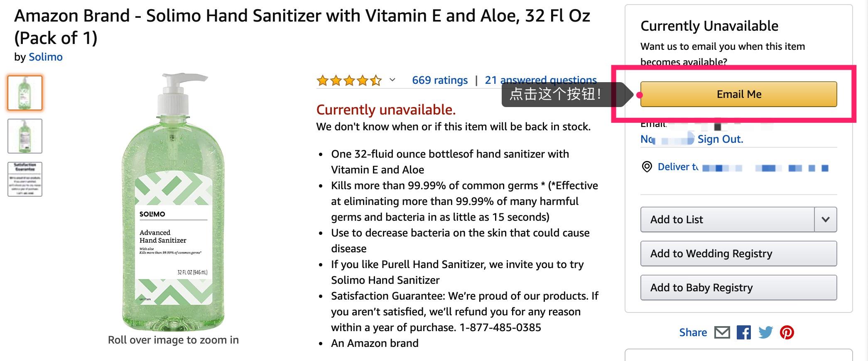
Task: Click the main hand sanitizer product image
Action: [173, 202]
